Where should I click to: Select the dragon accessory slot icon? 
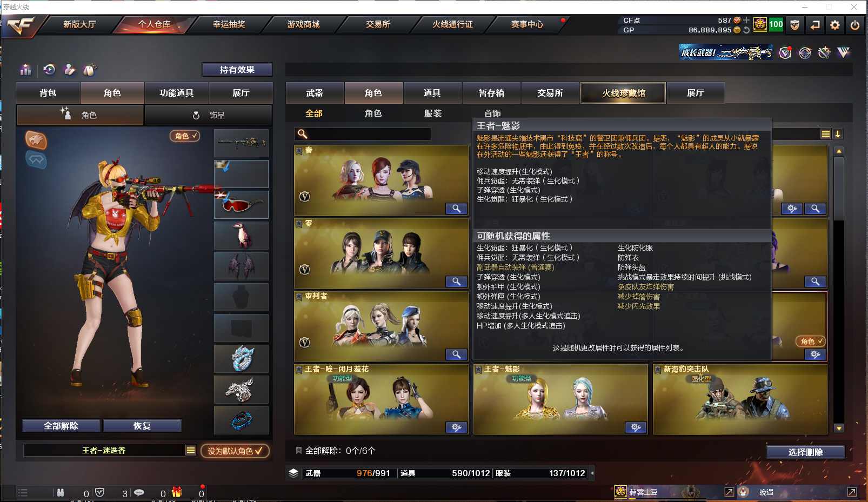[x=241, y=358]
